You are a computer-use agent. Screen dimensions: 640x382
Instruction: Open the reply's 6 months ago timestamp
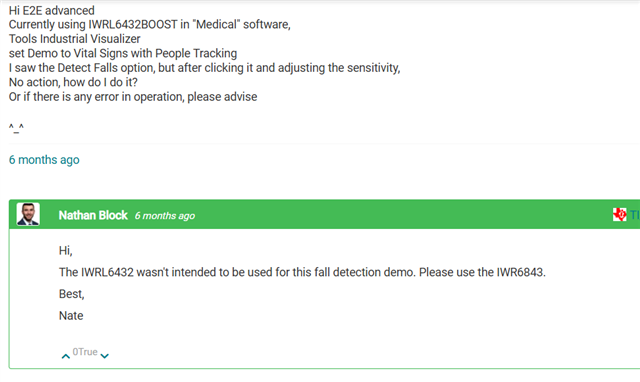point(165,215)
